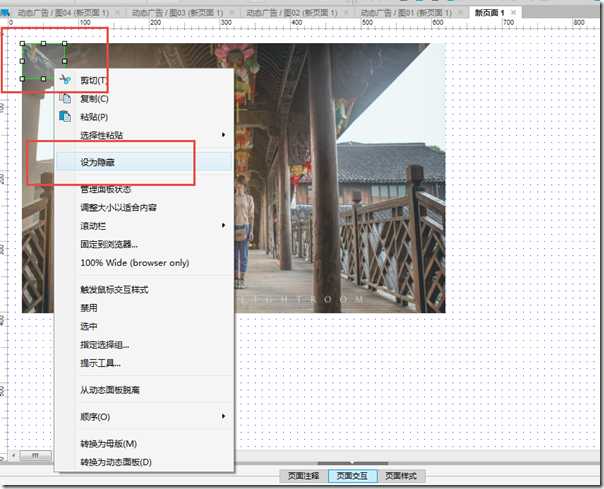Click 固定到浏览器... menu entry
The image size is (604, 489).
[144, 244]
